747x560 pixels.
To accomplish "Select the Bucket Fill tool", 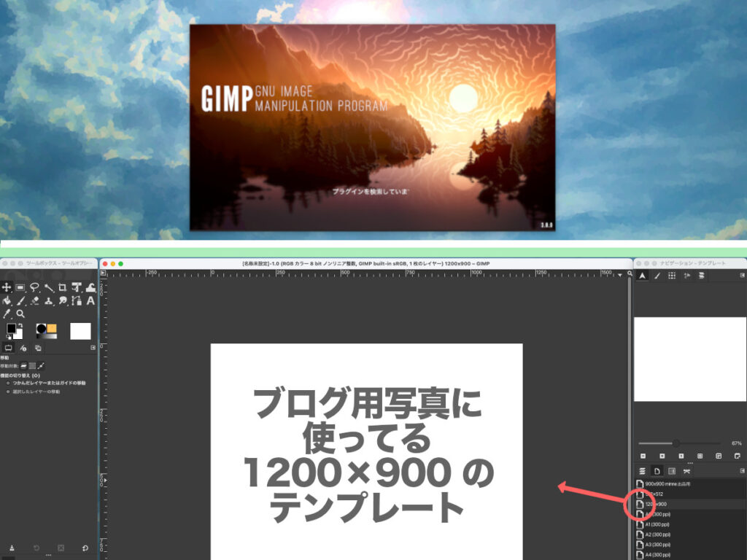I will 7,300.
